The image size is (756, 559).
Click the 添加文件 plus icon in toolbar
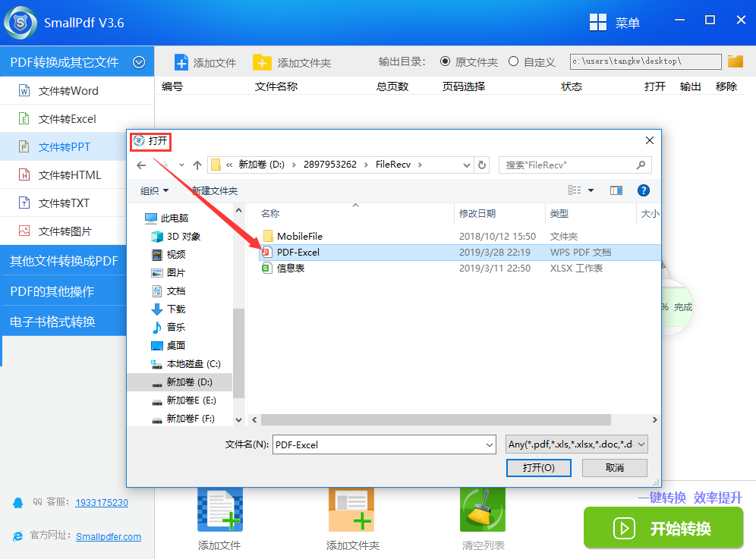point(181,63)
